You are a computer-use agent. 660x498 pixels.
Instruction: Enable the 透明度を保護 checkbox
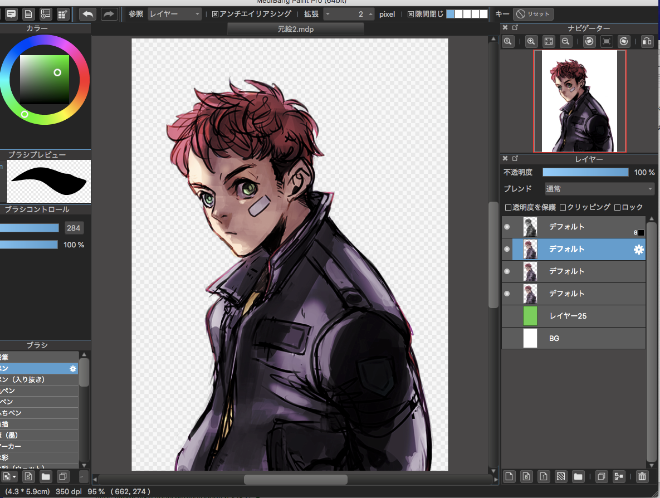508,207
